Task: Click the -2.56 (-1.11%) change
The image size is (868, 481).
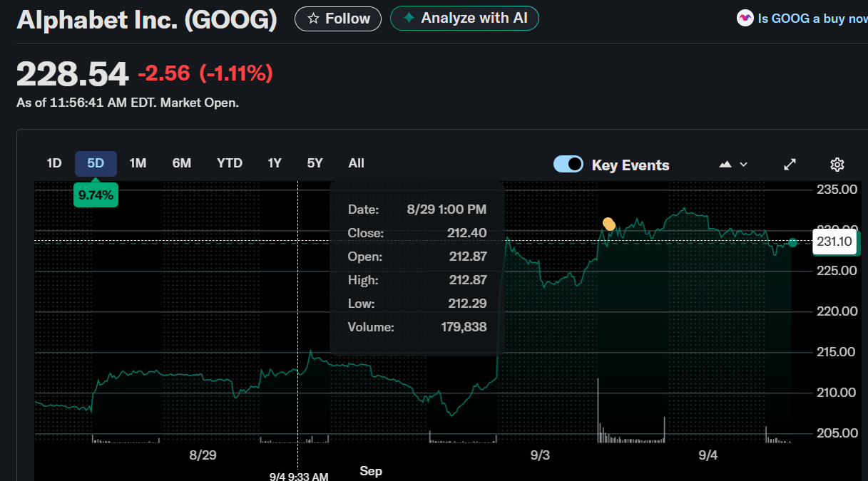Action: click(205, 73)
